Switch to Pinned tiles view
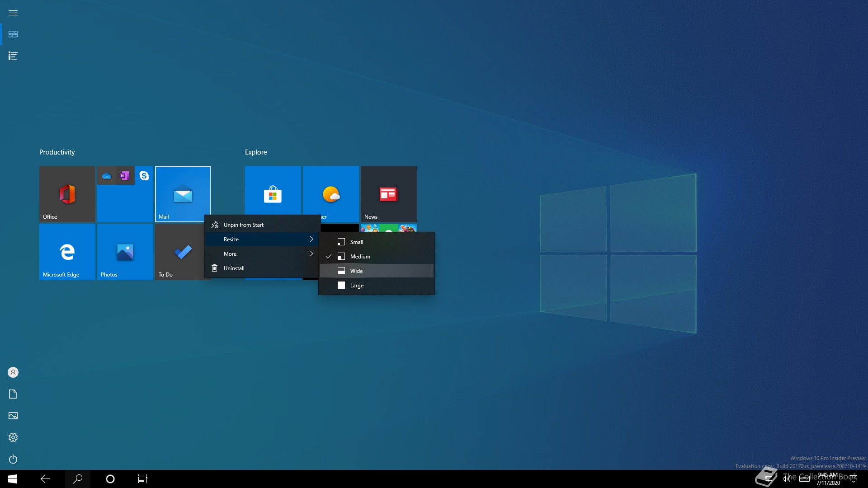 pos(13,34)
